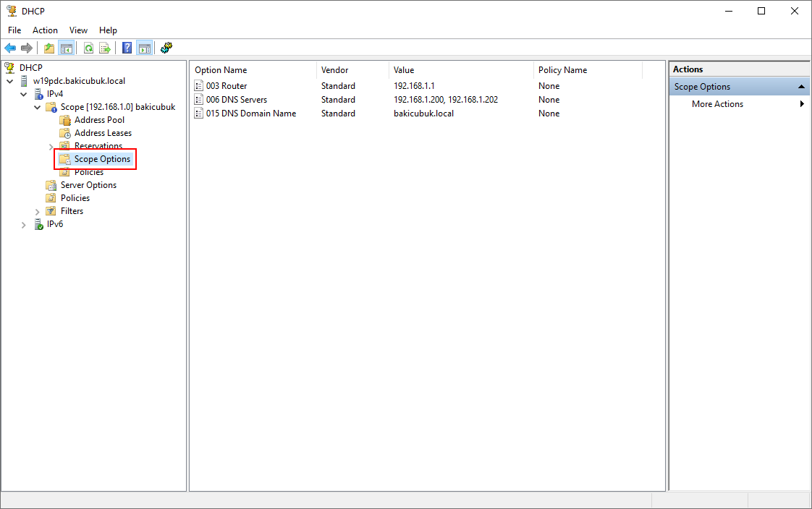Sort by the Option Name column header
Screen dimensions: 812x509
(x=253, y=70)
